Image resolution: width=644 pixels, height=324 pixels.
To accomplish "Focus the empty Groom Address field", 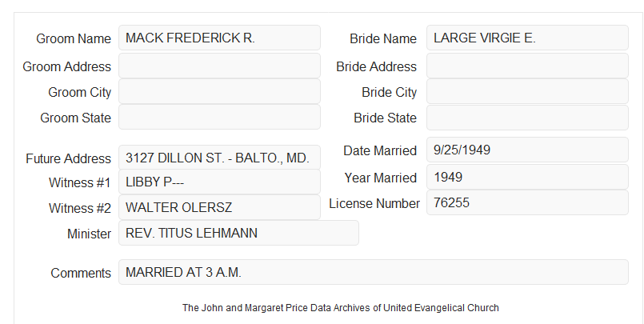I will [x=219, y=66].
